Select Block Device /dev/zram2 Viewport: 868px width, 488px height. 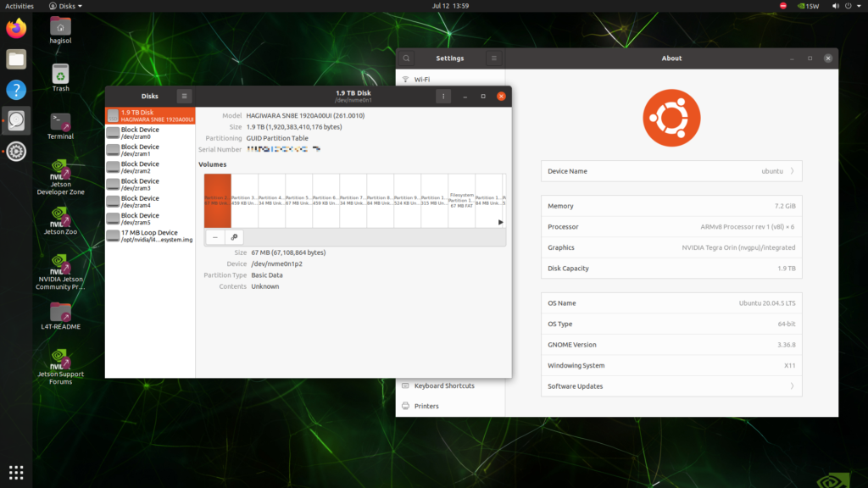tap(150, 167)
